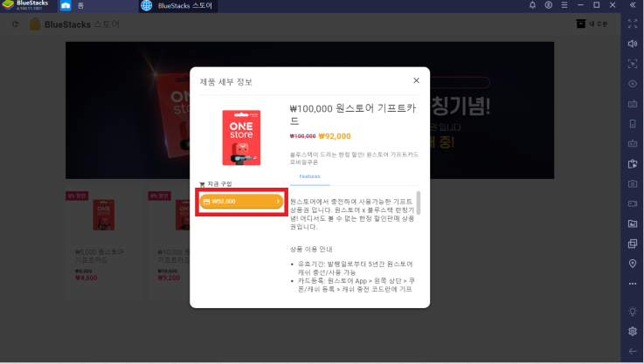
Task: Enter fullscreen mode from the sidebar
Action: coord(633,24)
